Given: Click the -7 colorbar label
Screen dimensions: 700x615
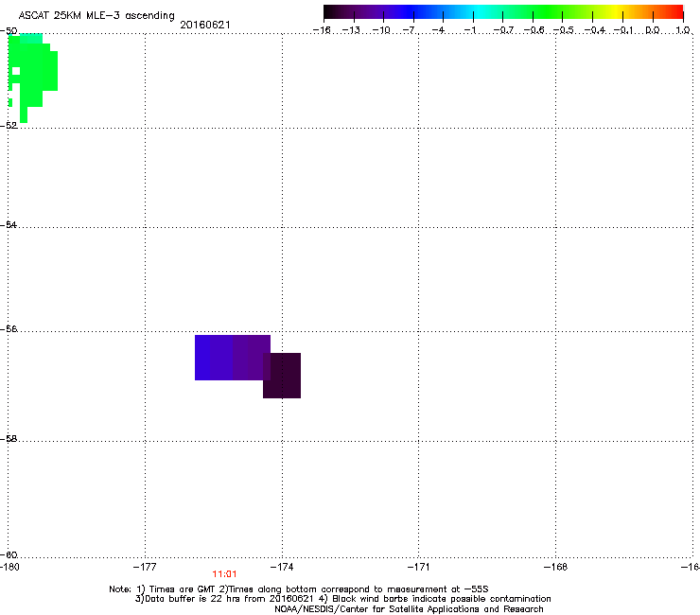Looking at the screenshot, I should tap(411, 30).
